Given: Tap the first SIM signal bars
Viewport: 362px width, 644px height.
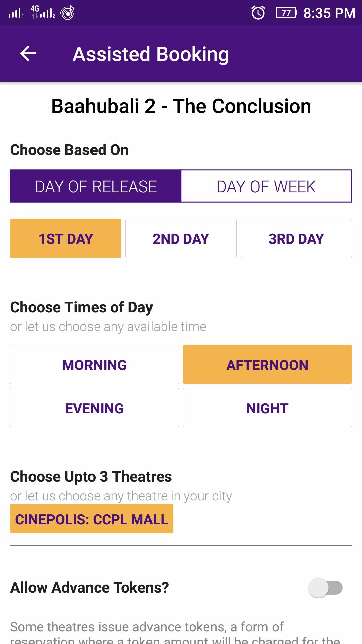Looking at the screenshot, I should [16, 13].
